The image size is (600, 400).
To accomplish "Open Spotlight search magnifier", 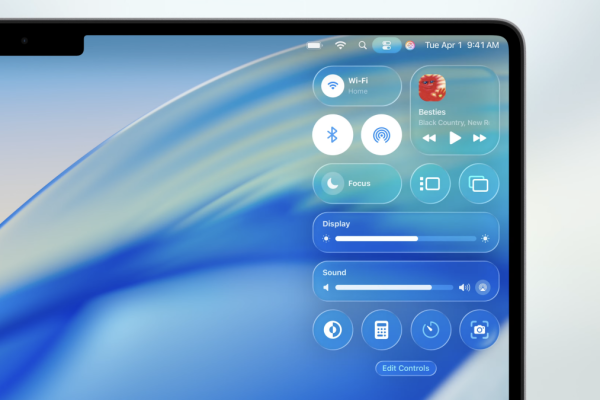I will 362,46.
